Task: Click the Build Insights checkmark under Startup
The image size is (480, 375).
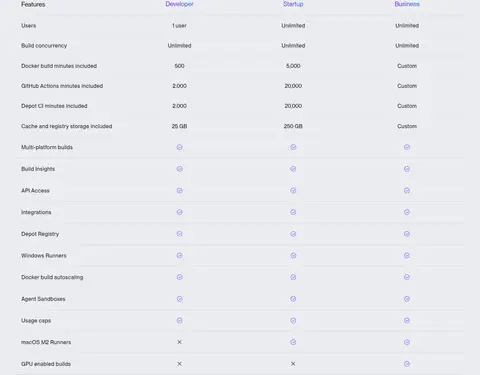Action: [293, 169]
